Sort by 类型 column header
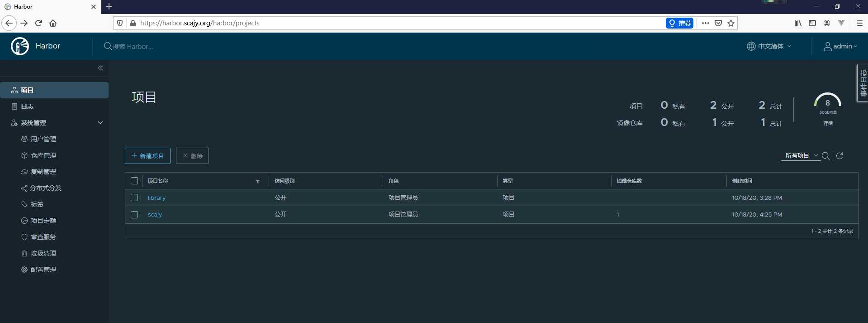This screenshot has width=868, height=323. [x=508, y=181]
